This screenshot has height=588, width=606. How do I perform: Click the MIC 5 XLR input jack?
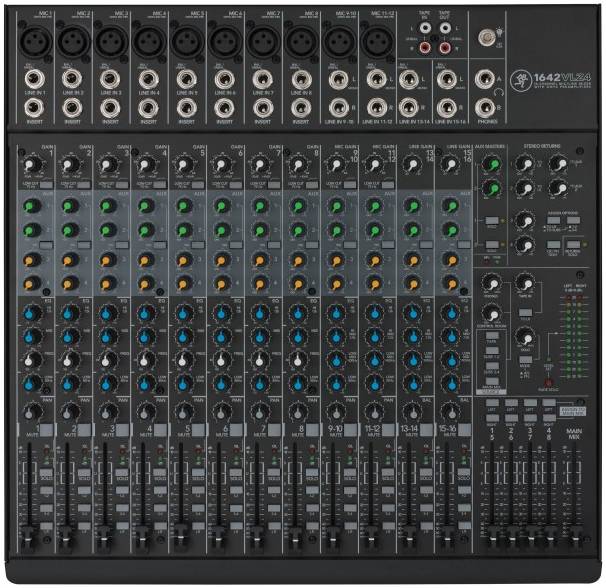(x=187, y=41)
